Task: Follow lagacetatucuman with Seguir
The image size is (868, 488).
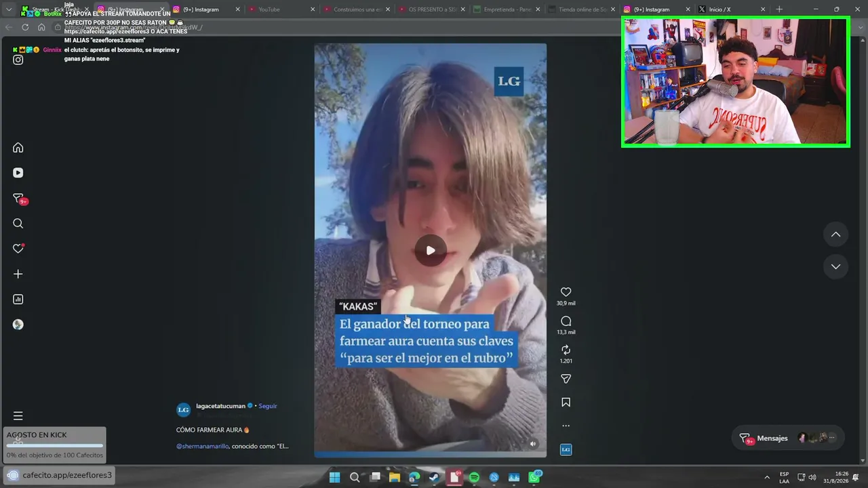Action: coord(268,406)
